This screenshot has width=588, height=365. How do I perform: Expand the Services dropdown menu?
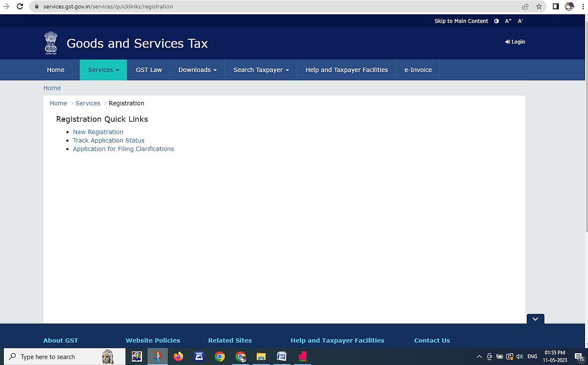103,70
